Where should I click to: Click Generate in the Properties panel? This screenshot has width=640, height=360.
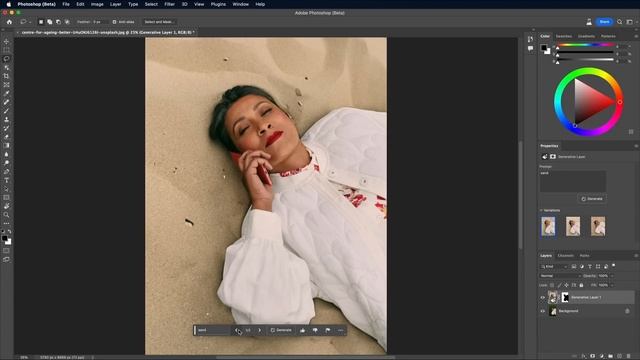[x=592, y=199]
